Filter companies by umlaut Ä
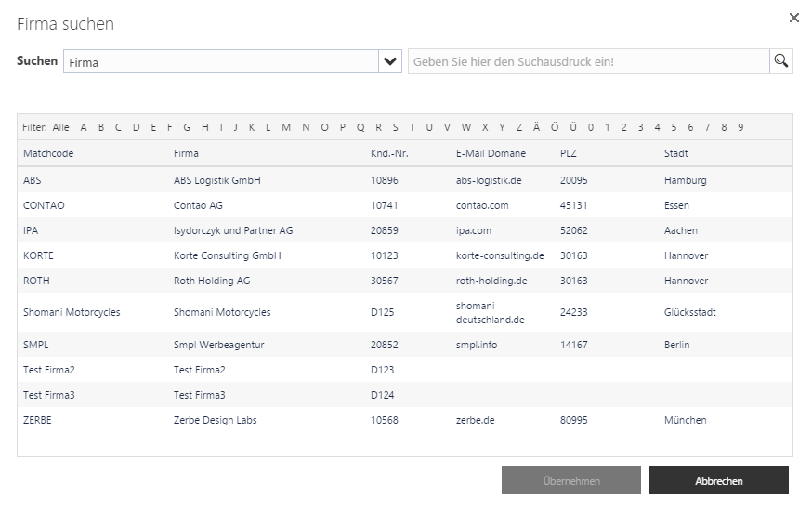This screenshot has width=812, height=523. pos(536,127)
